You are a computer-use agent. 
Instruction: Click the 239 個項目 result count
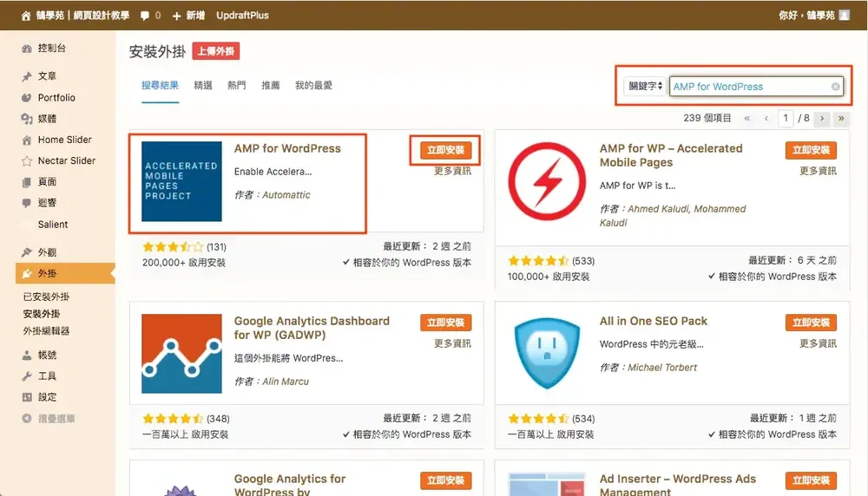click(x=707, y=118)
